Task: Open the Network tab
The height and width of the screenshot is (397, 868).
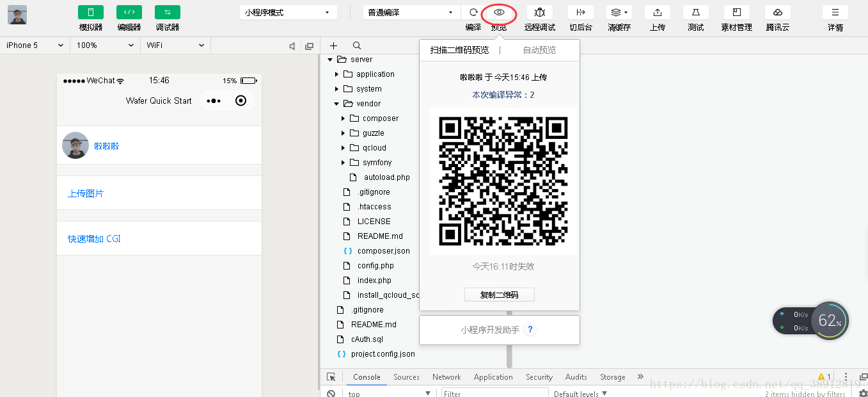Action: click(446, 377)
